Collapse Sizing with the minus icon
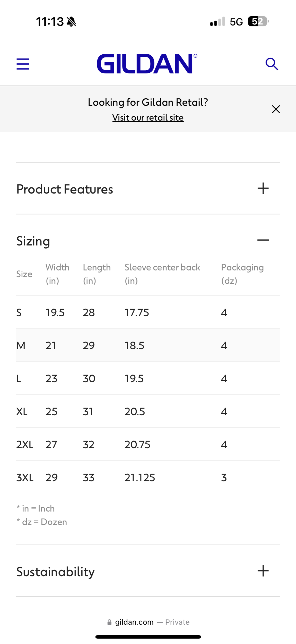This screenshot has height=644, width=296. click(x=263, y=240)
